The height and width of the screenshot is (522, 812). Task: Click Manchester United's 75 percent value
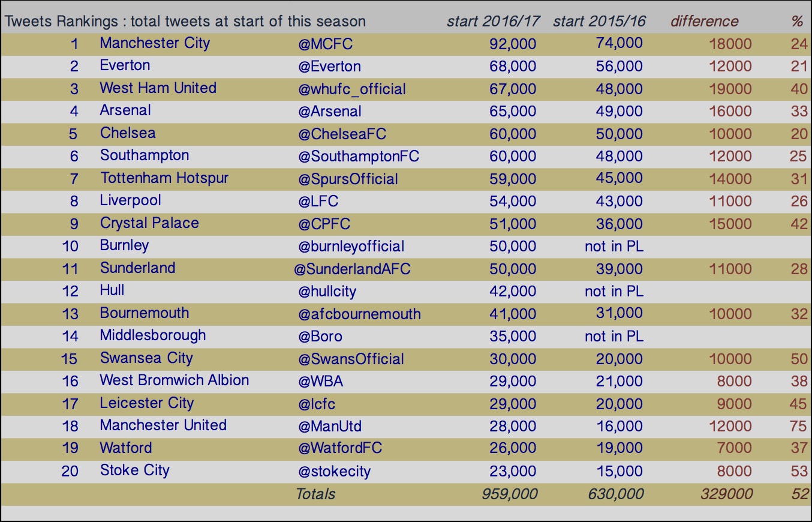799,426
